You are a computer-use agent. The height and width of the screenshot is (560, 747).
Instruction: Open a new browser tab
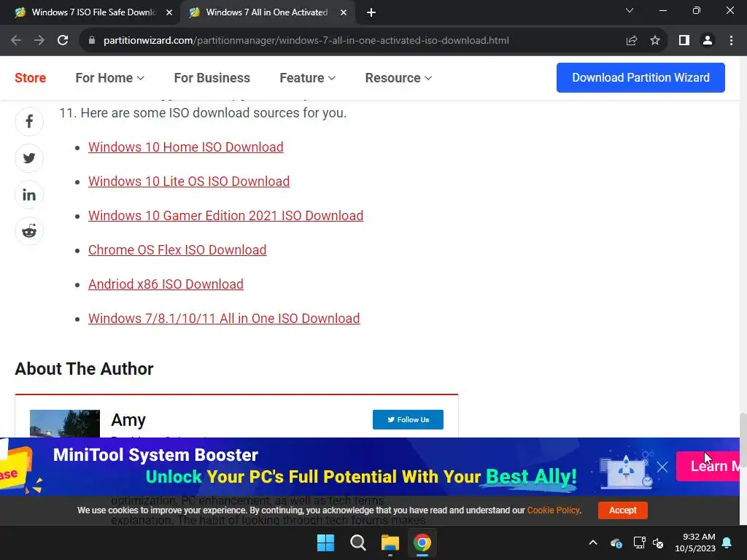tap(371, 13)
